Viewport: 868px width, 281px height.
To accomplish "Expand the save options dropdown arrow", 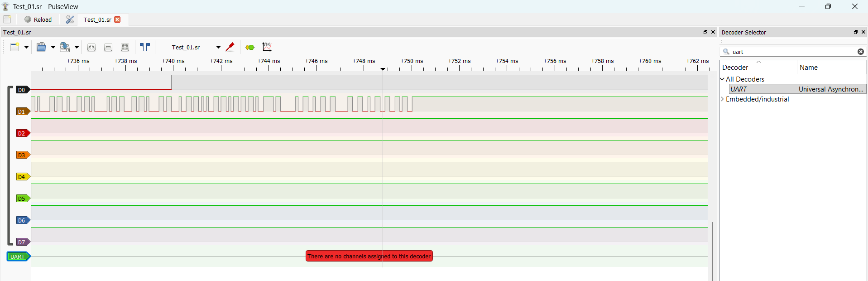I will (x=77, y=47).
